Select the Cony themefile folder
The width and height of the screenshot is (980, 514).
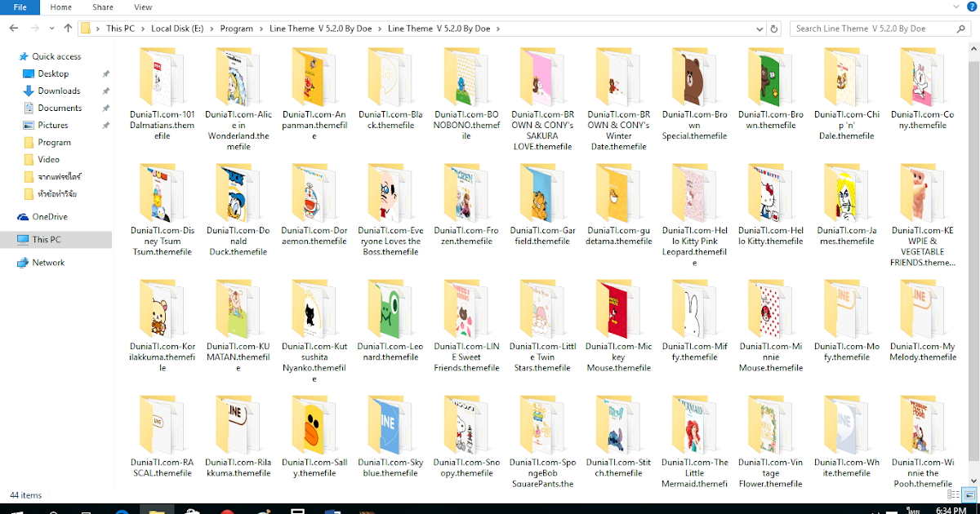coord(923,87)
